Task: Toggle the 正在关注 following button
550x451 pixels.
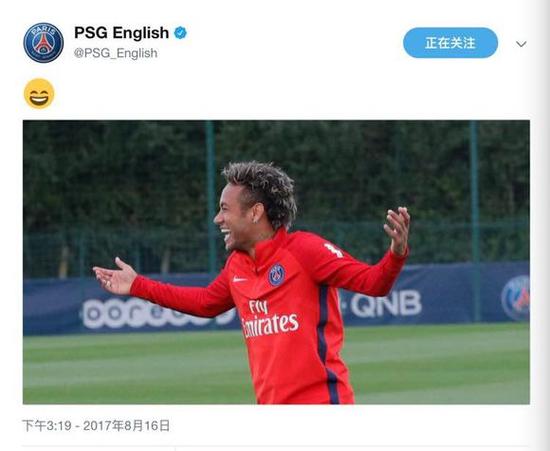Action: 450,43
